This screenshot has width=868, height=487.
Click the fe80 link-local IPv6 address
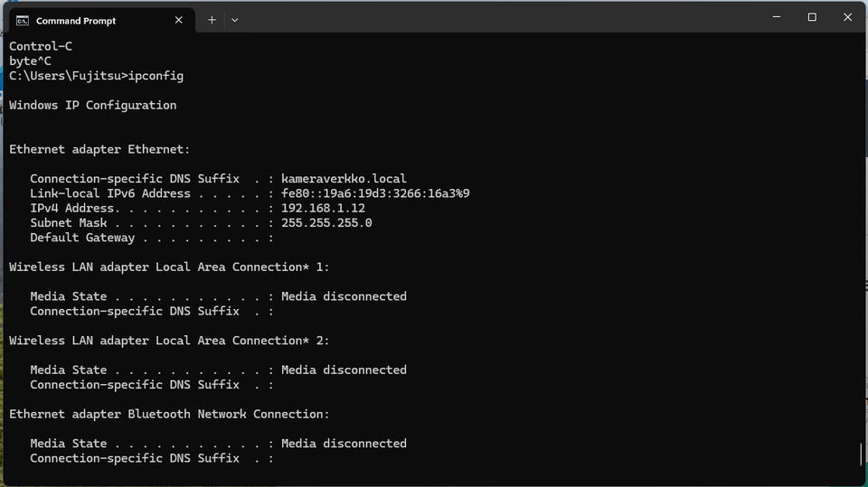[375, 193]
